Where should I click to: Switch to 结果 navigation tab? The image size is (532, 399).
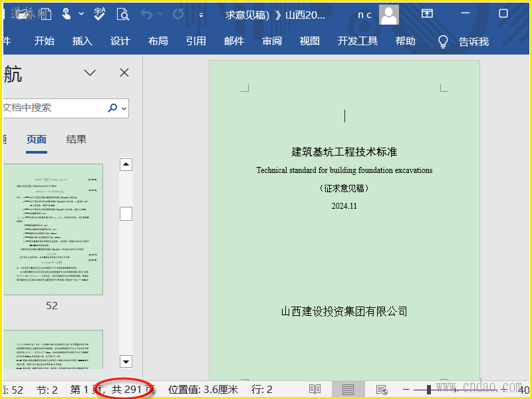(x=76, y=140)
